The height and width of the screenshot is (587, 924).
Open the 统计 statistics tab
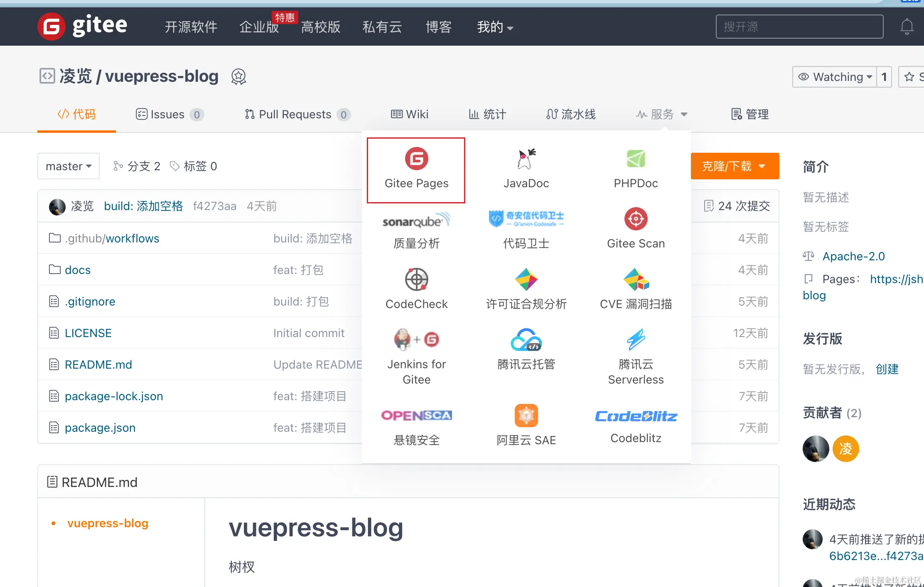point(487,114)
